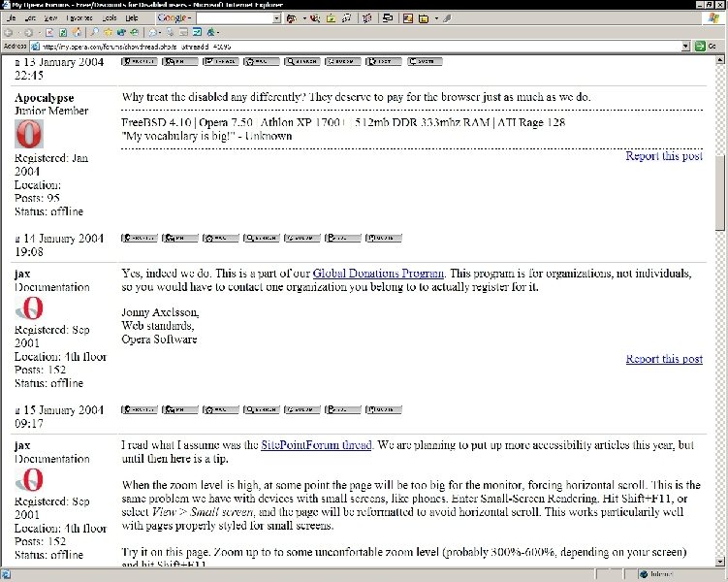728x582 pixels.
Task: Open the Help menu
Action: [x=132, y=18]
